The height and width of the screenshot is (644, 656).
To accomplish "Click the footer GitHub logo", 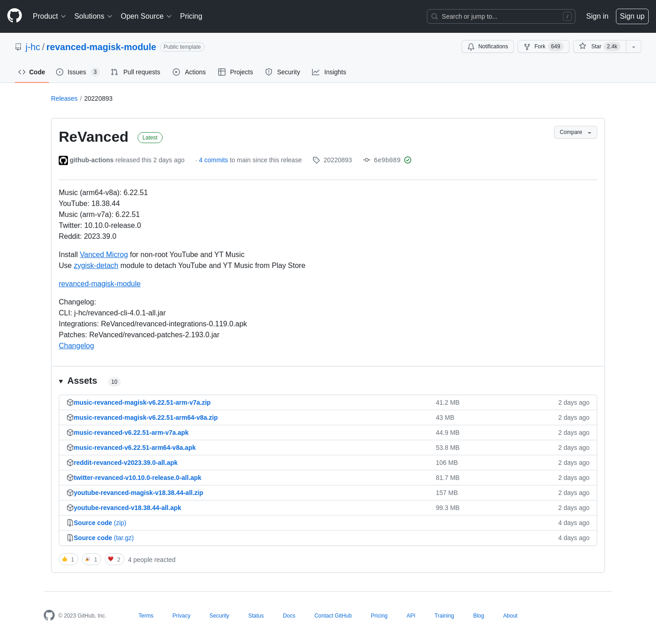I will 49,615.
